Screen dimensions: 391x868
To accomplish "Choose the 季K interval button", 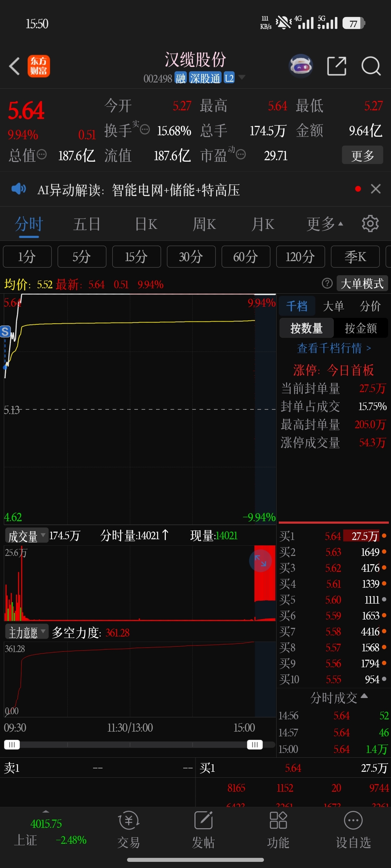I will pos(355,256).
